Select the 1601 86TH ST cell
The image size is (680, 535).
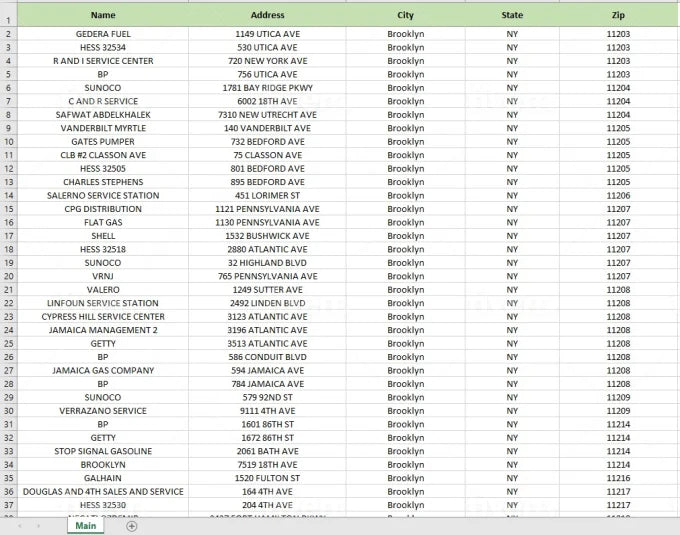(267, 424)
